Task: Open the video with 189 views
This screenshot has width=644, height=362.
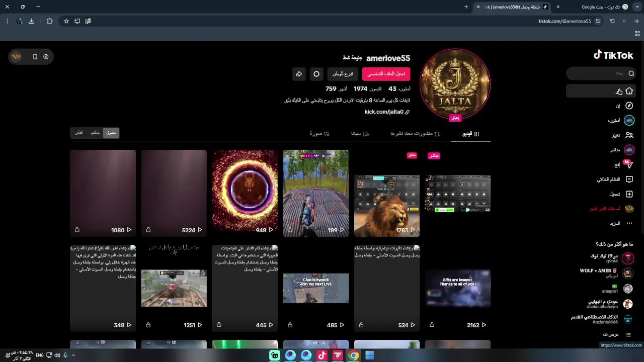Action: [x=315, y=193]
